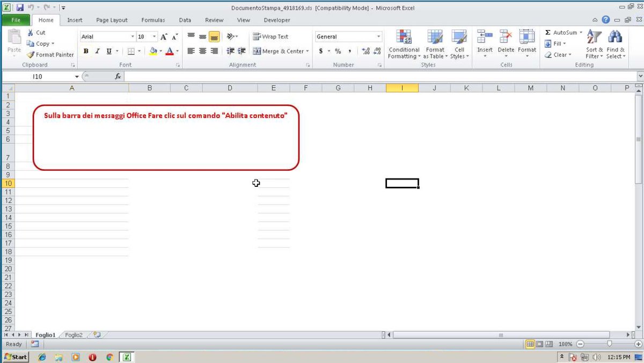Open the Arial font name dropdown
The width and height of the screenshot is (644, 363).
click(x=133, y=37)
